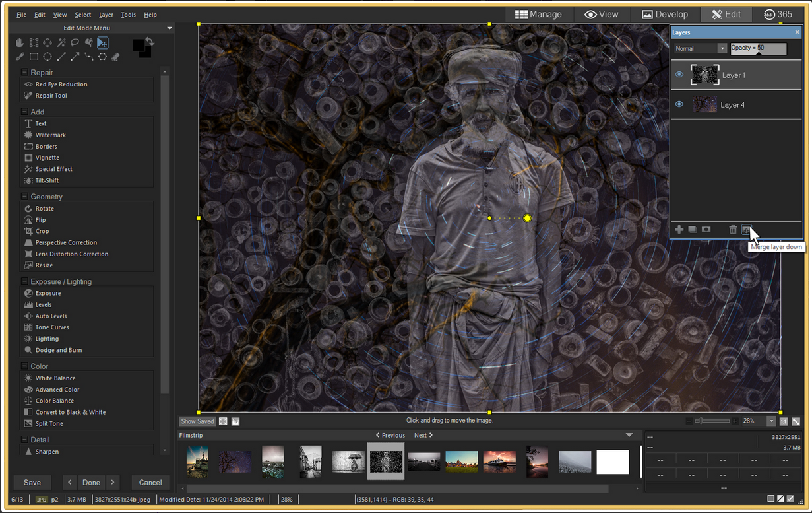
Task: Switch to the Develop mode tab
Action: tap(665, 14)
